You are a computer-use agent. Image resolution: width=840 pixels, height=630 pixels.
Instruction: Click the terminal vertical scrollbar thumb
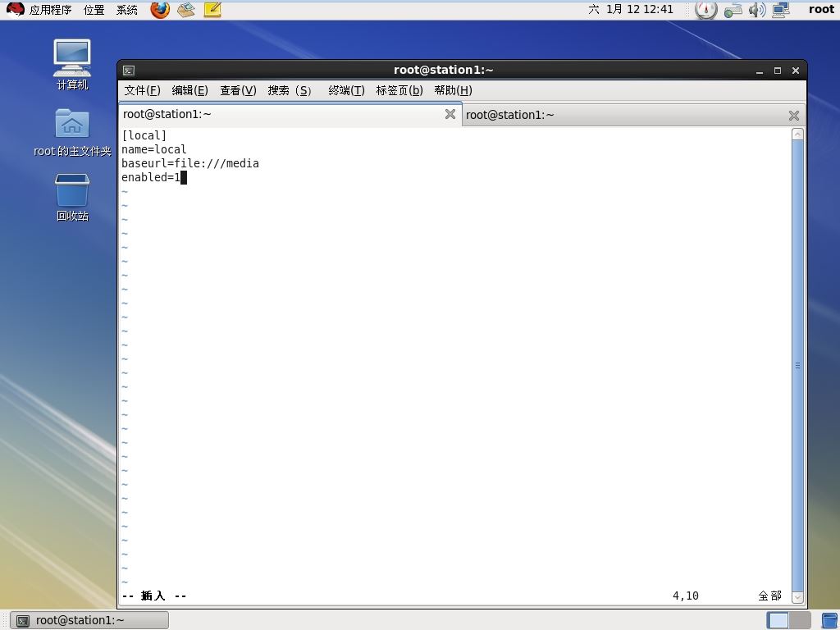(x=797, y=365)
